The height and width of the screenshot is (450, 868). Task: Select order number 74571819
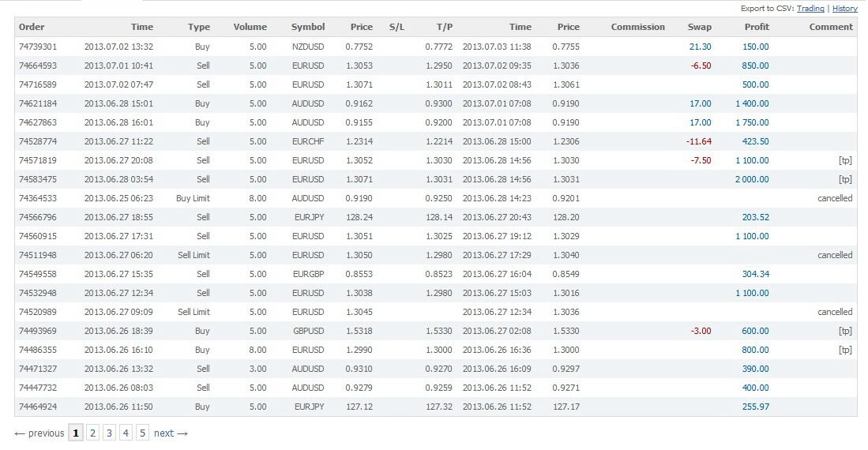[x=38, y=160]
